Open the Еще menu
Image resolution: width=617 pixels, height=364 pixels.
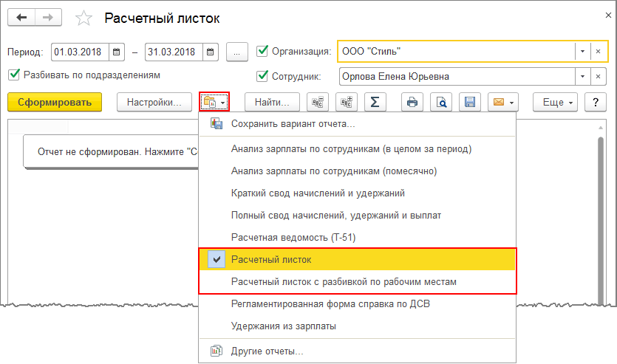point(555,102)
